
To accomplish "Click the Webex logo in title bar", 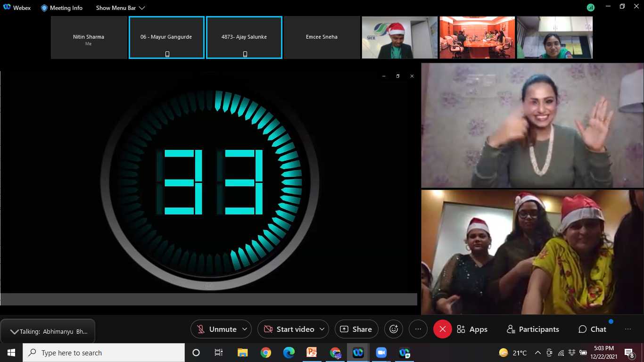I will pyautogui.click(x=7, y=8).
